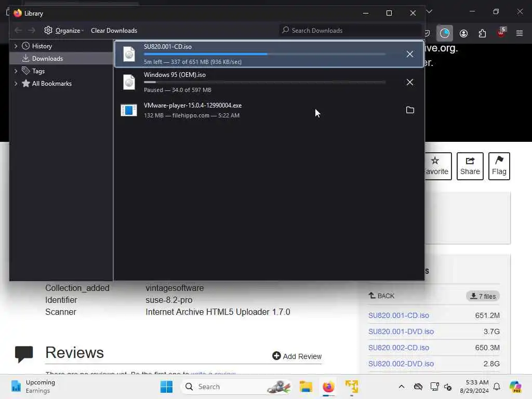
Task: Open the Upcoming Earnings widget
Action: tap(33, 387)
